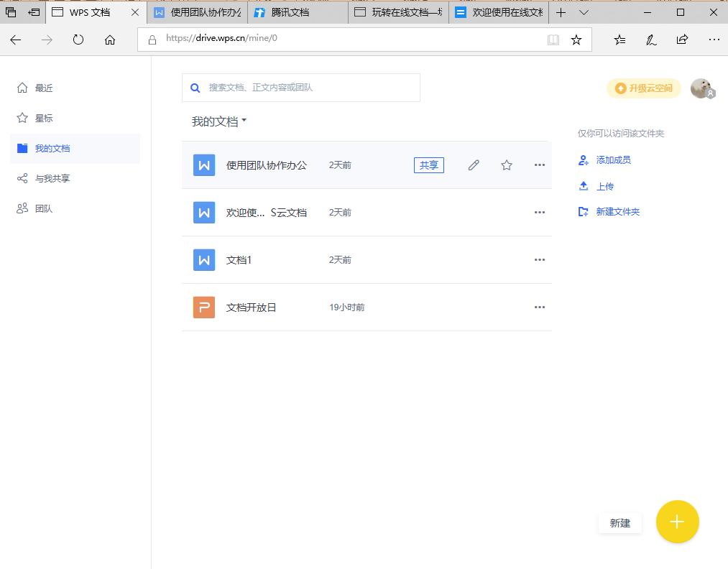
Task: Go to browser home page icon
Action: pos(110,40)
